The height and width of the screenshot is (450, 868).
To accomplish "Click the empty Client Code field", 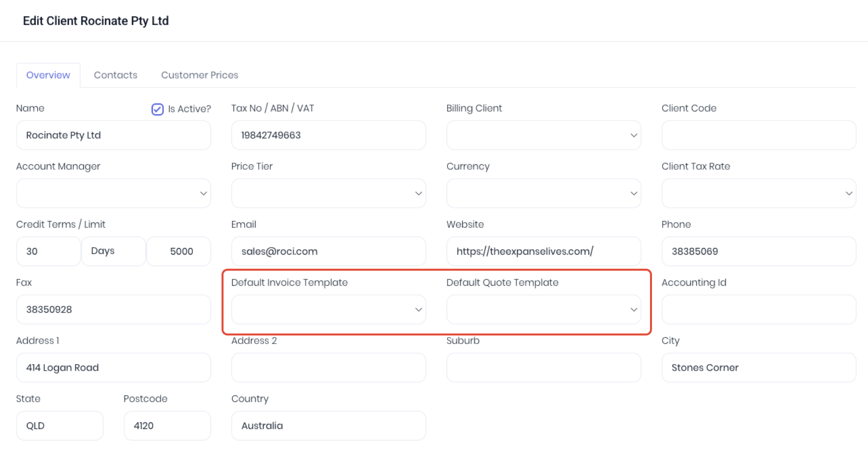I will 758,135.
